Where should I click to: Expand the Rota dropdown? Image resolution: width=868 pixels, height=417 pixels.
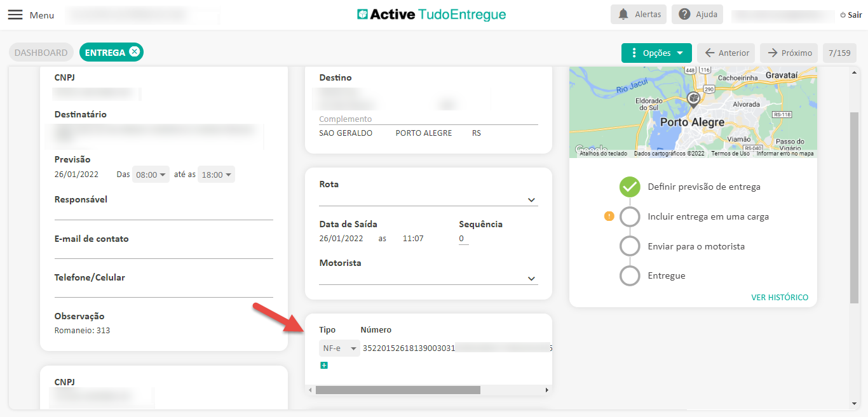coord(531,201)
